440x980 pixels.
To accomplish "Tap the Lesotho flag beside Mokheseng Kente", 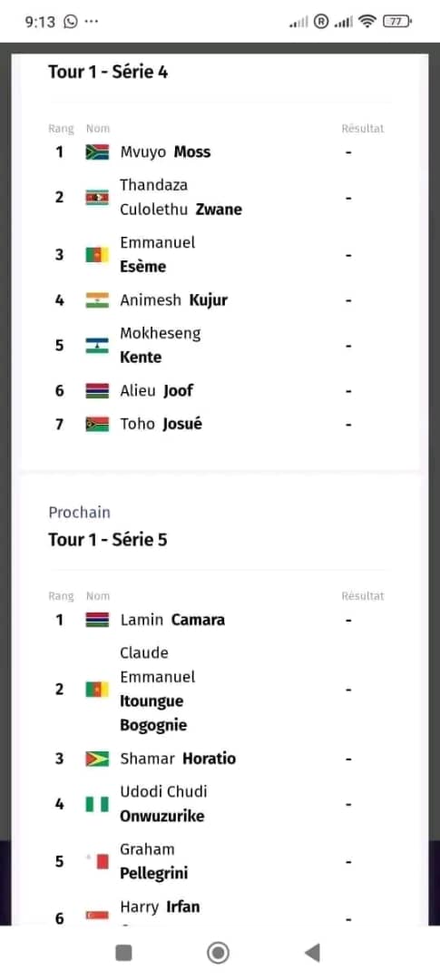I will click(97, 346).
